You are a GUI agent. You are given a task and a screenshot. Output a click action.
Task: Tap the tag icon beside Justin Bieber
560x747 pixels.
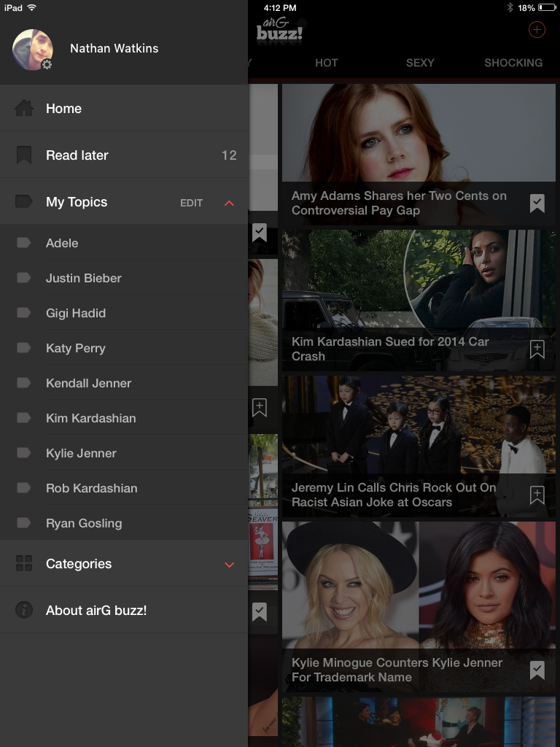(24, 278)
